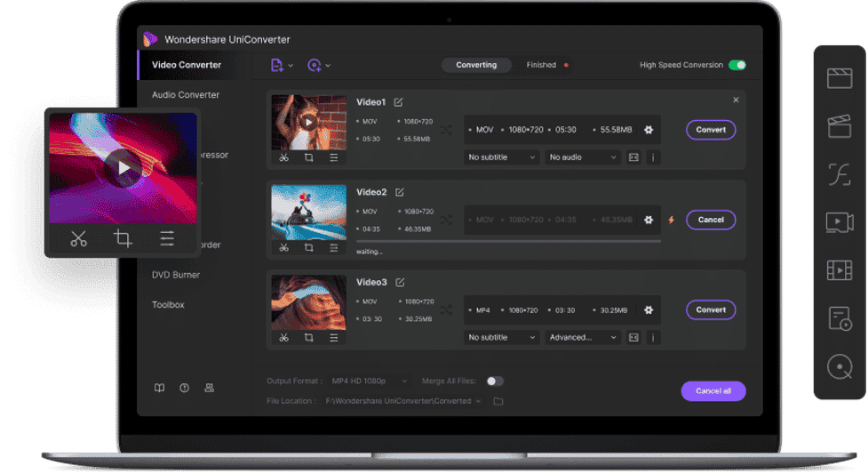Click the edit name icon beside Video1
Screen dimensions: 868x474
pyautogui.click(x=398, y=102)
